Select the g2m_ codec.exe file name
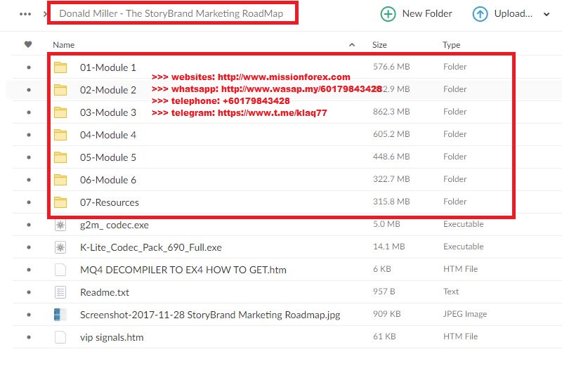Viewport: 562px width, 392px height. click(x=115, y=225)
